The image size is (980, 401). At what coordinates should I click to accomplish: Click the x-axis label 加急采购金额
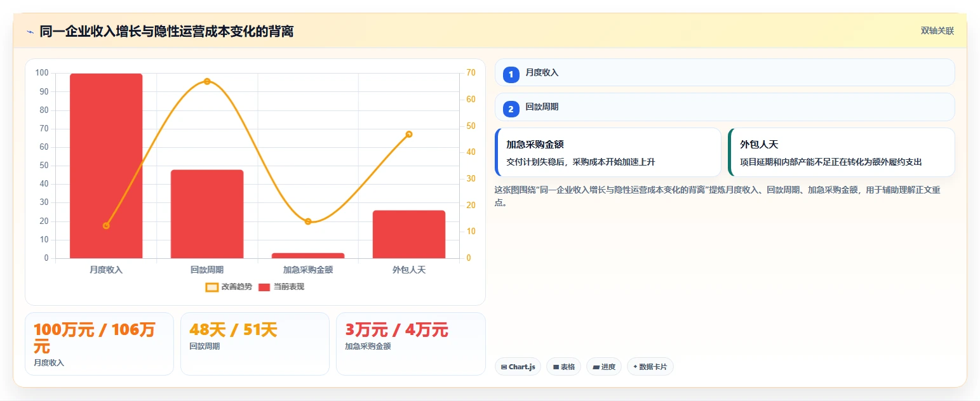click(308, 270)
